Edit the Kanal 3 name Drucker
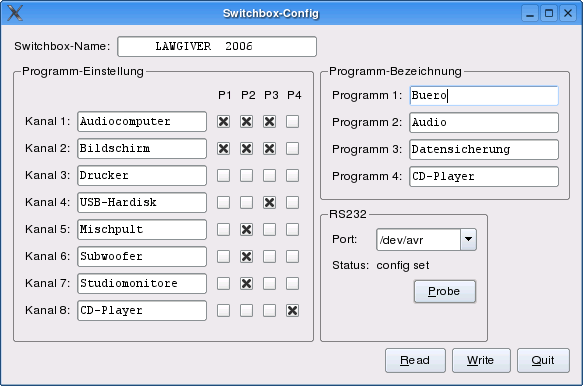 142,176
